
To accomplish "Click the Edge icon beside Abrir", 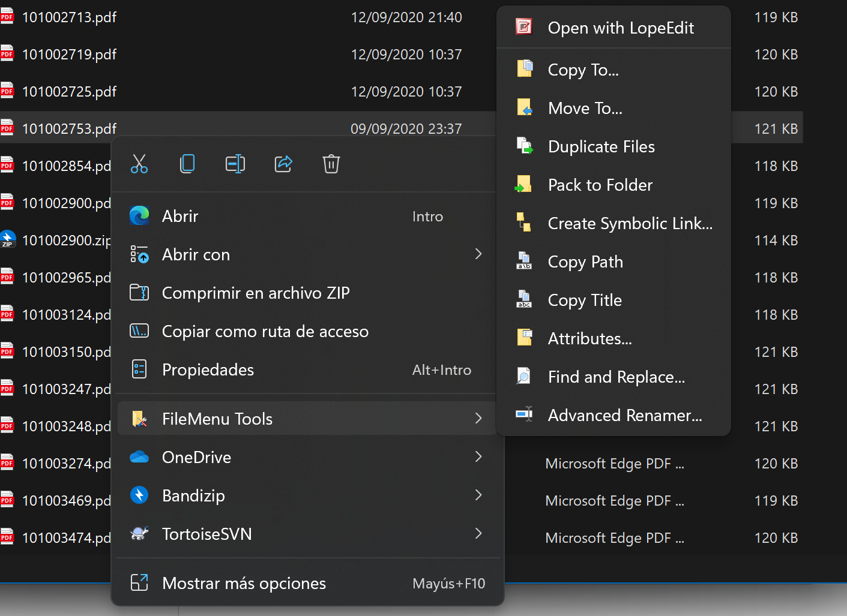I will point(139,216).
